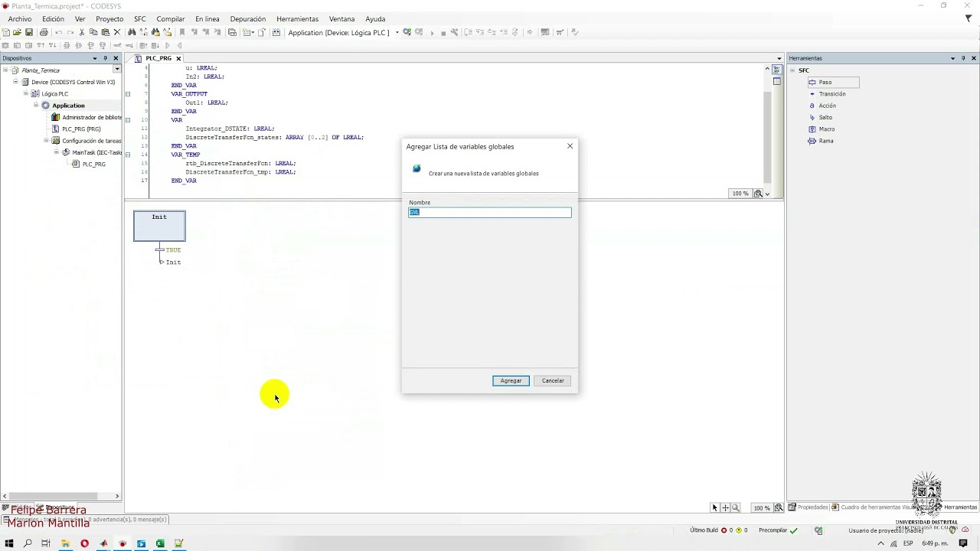980x551 pixels.
Task: Collapse the Device (CODESYS Control Win V3) node
Action: click(x=15, y=81)
